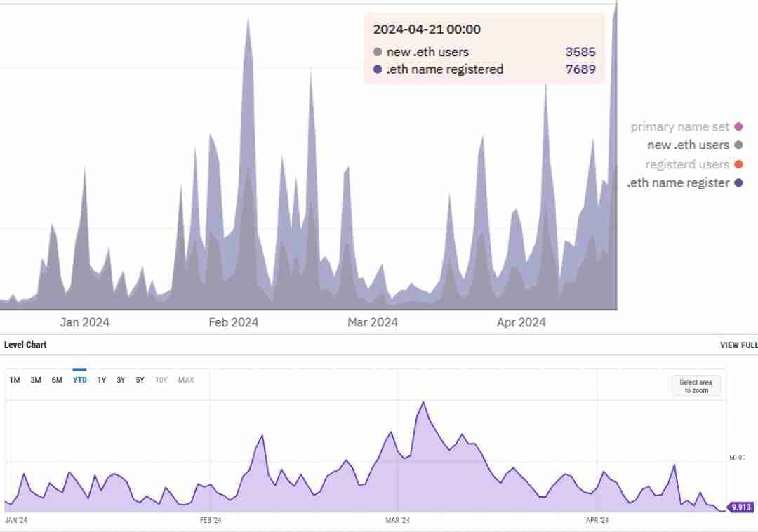Viewport: 758px width, 532px height.
Task: Select the YTD range tab
Action: click(x=80, y=380)
